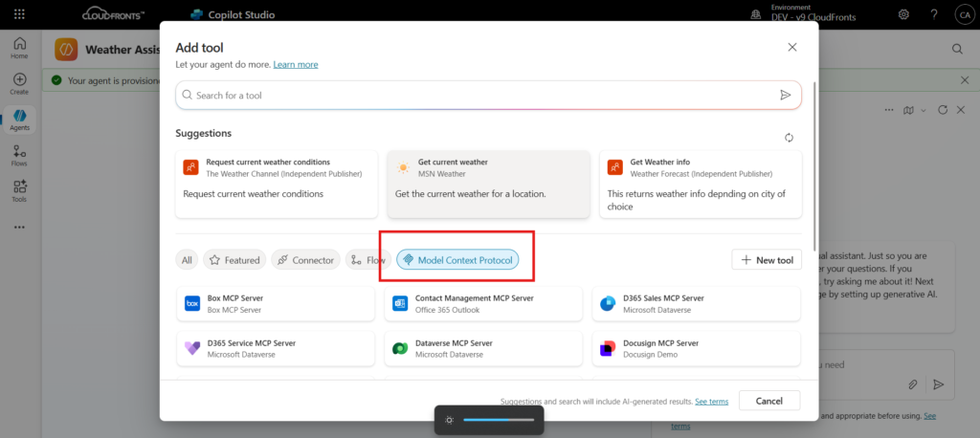Show more sidebar options ellipsis

tap(19, 227)
